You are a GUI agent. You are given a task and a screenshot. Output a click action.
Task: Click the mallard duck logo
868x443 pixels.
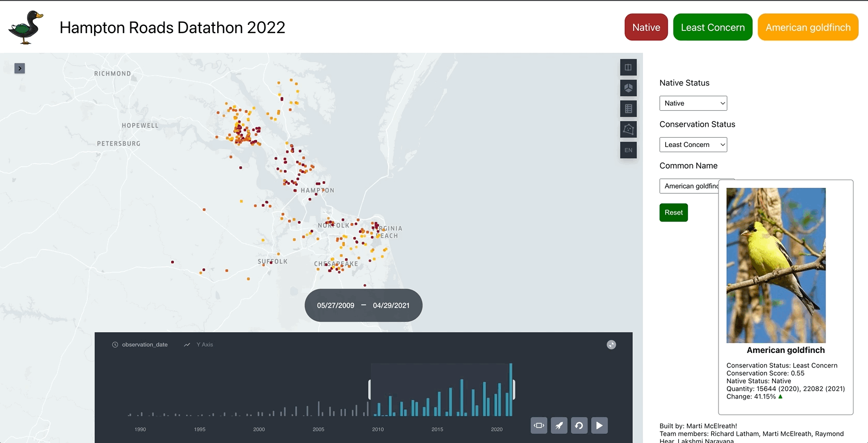click(x=26, y=27)
